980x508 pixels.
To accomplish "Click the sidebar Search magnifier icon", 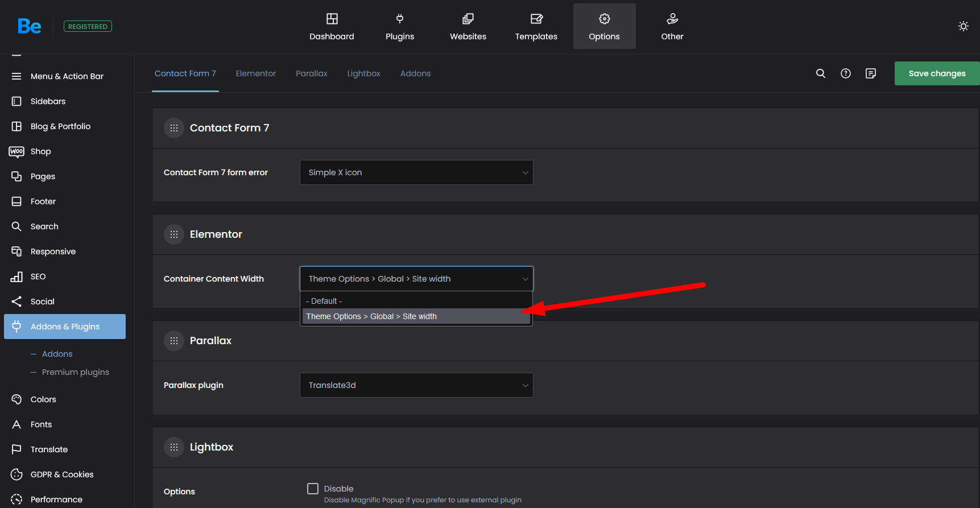I will point(16,226).
